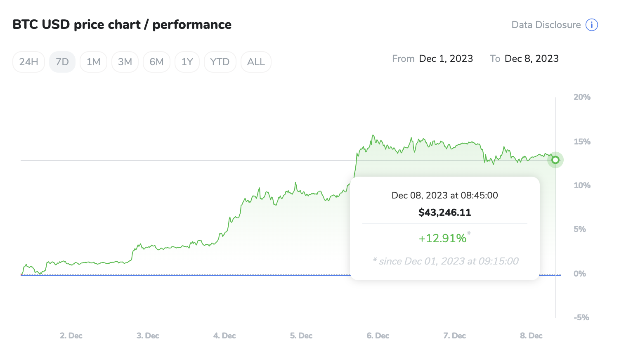Show ALL price history
619x364 pixels.
(x=256, y=62)
